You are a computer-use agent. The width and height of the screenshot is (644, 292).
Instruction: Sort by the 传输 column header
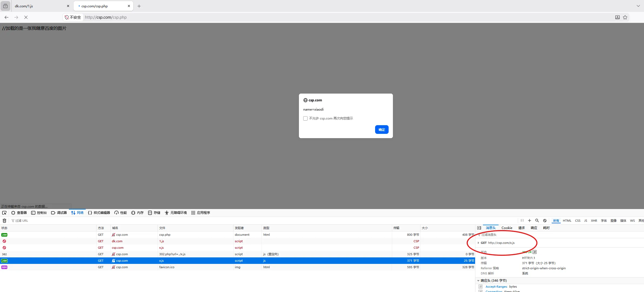(406, 228)
